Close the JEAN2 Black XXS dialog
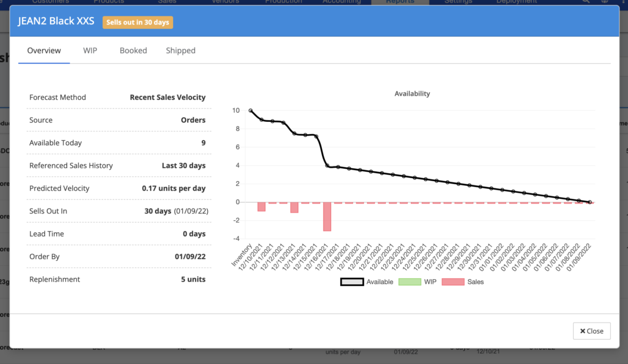Image resolution: width=628 pixels, height=364 pixels. pos(591,331)
